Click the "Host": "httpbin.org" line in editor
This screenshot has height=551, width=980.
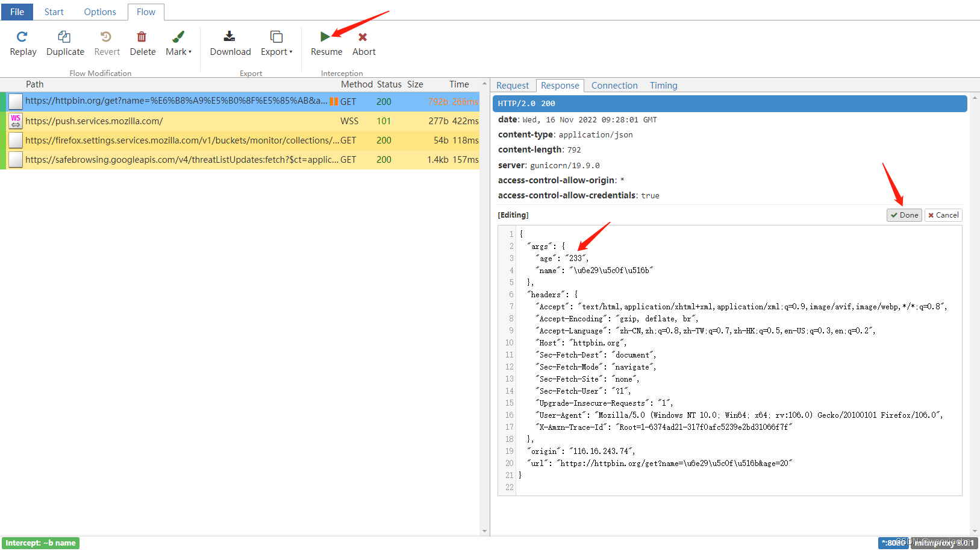click(581, 343)
